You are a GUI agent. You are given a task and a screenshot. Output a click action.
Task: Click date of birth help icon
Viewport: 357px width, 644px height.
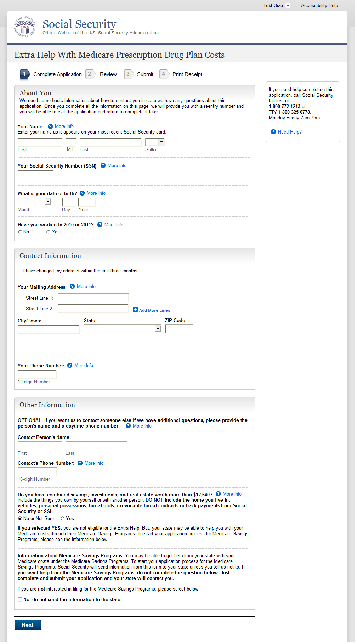pos(82,193)
